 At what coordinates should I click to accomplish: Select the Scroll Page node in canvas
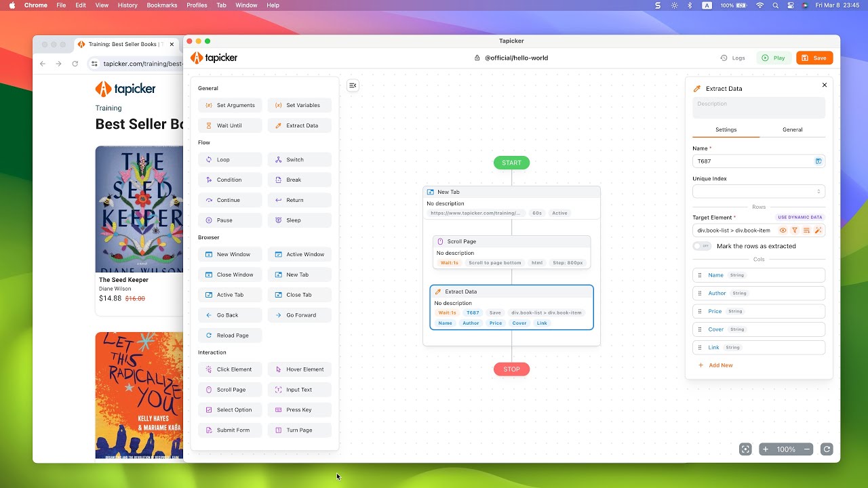pos(511,252)
